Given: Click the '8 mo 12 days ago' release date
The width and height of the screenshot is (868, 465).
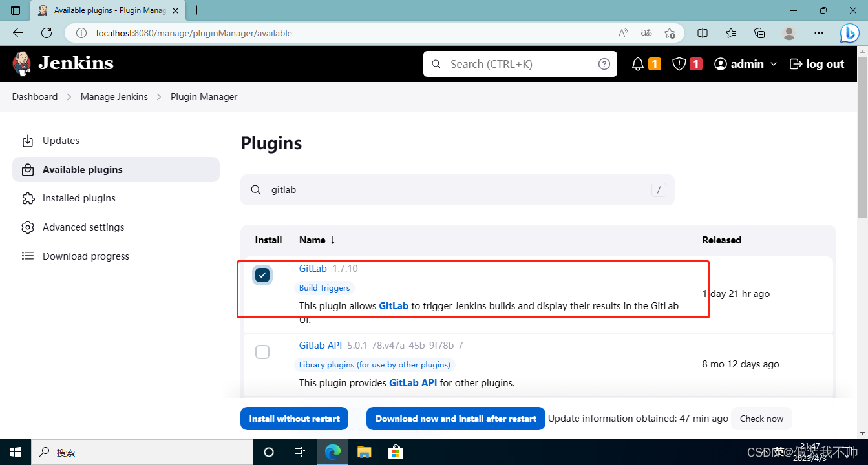Looking at the screenshot, I should (741, 364).
